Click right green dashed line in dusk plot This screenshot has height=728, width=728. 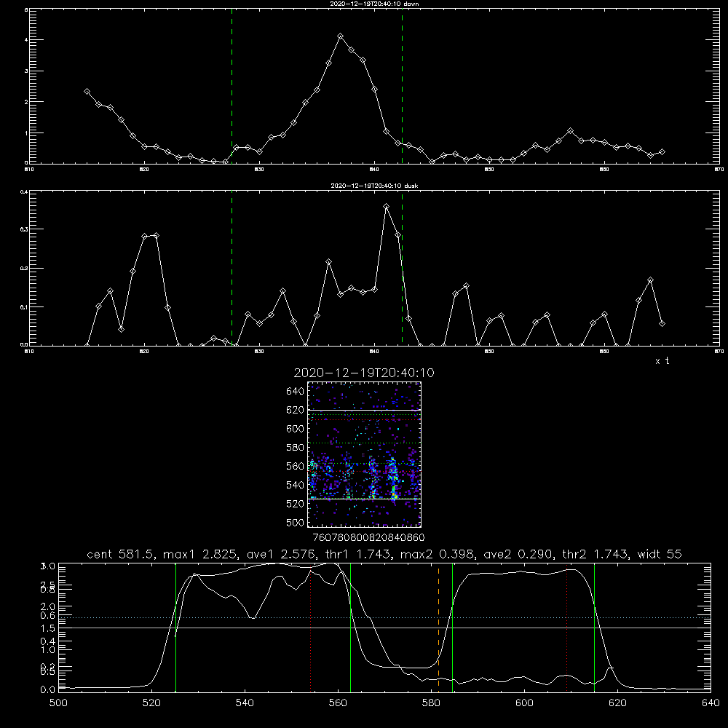tap(402, 268)
